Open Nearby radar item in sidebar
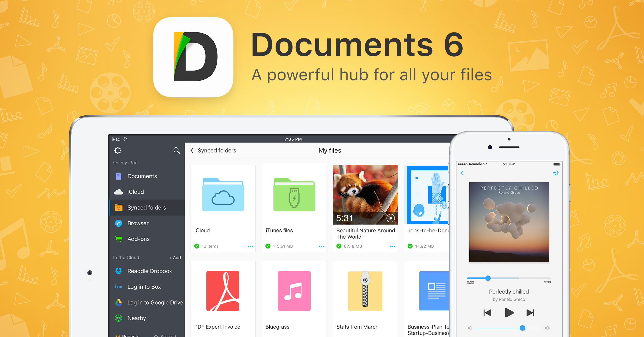 pos(136,318)
